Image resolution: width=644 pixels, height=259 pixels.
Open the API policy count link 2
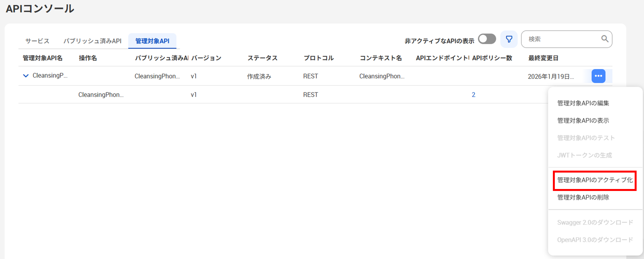tap(473, 95)
